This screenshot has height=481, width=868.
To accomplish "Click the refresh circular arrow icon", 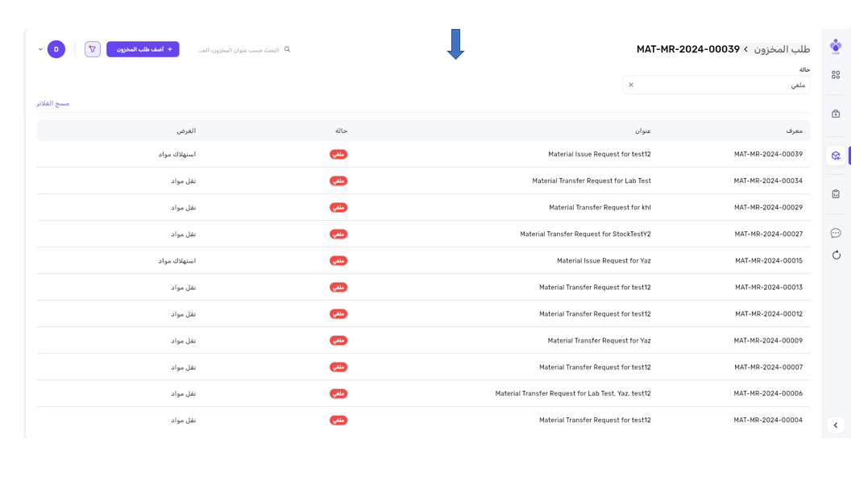I will point(836,255).
